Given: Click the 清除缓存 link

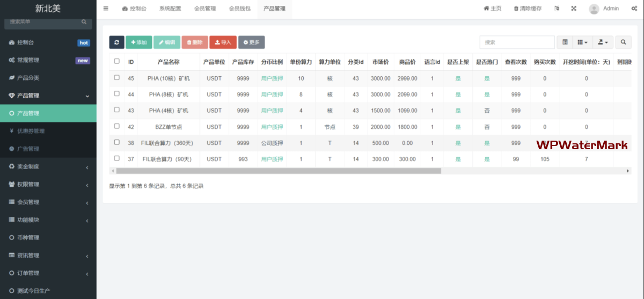Looking at the screenshot, I should [x=528, y=9].
